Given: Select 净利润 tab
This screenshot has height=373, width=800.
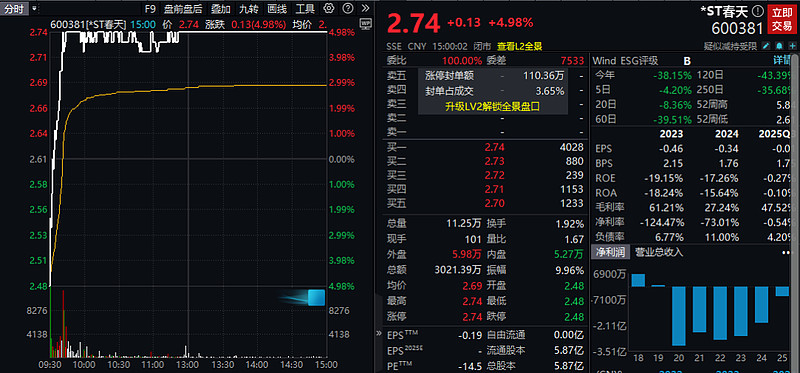Looking at the screenshot, I should (x=611, y=252).
